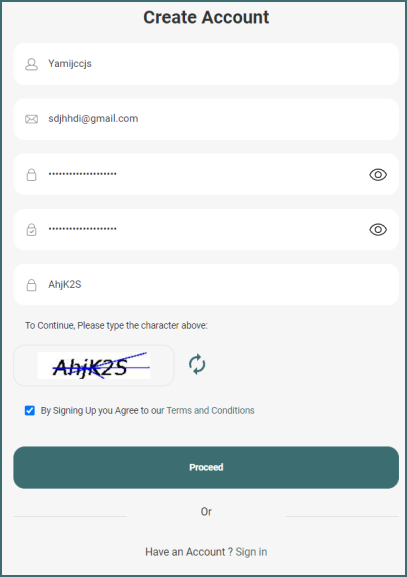Click the Proceed button

206,467
